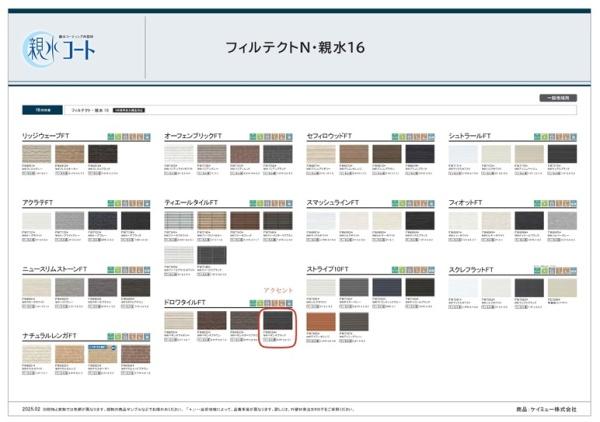Click the ドロワタイルFT heading
The height and width of the screenshot is (422, 600).
[185, 303]
